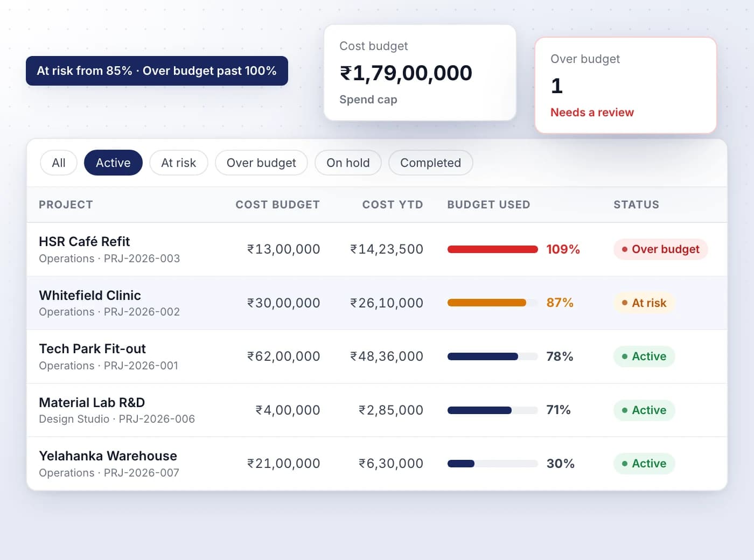Image resolution: width=754 pixels, height=560 pixels.
Task: Click the threshold banner At risk from 85%
Action: [157, 71]
